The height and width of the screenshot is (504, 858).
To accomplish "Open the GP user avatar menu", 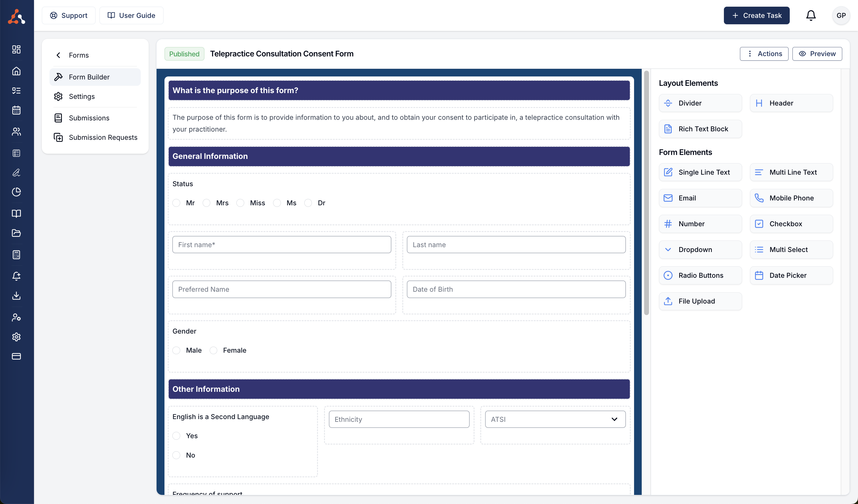I will point(841,15).
